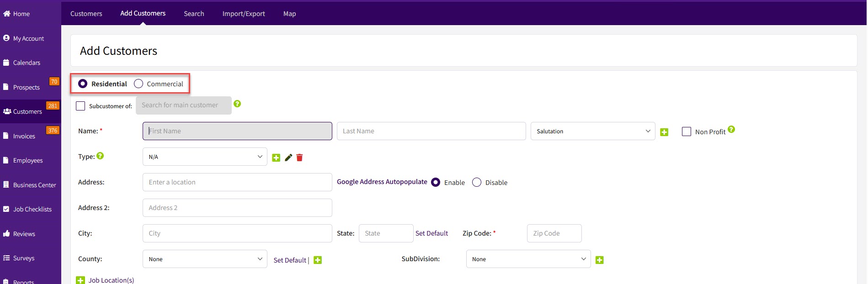868x284 pixels.
Task: Click the help icon beside Subcustomer search
Action: [237, 104]
